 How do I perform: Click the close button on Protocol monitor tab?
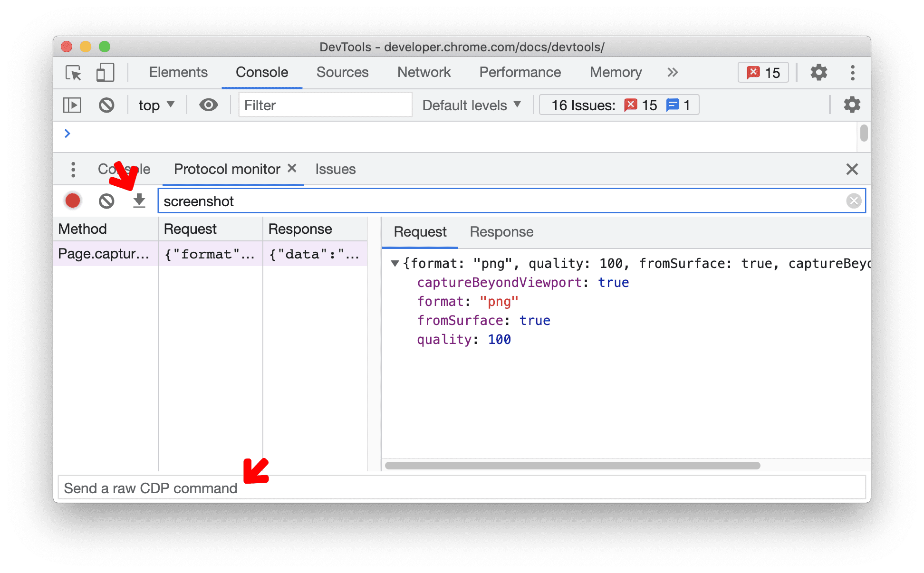point(292,168)
